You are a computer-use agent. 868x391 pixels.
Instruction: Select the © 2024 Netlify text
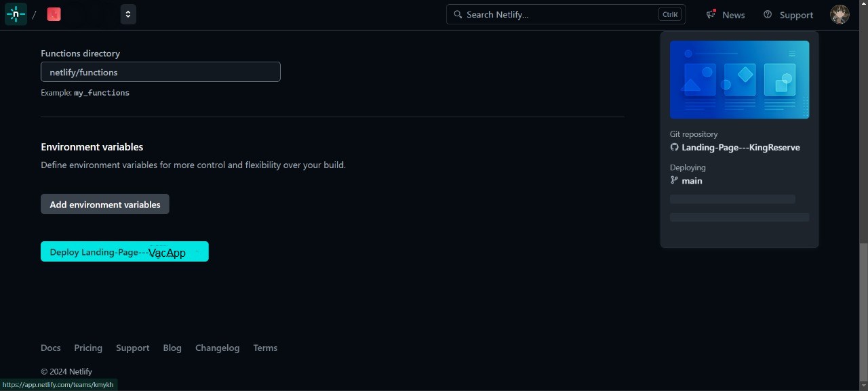pyautogui.click(x=66, y=371)
